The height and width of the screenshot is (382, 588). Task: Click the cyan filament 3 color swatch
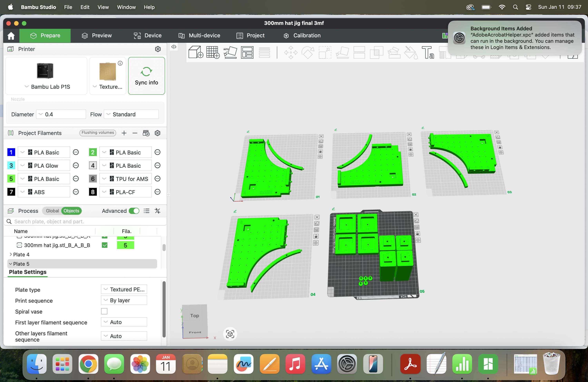pos(11,166)
